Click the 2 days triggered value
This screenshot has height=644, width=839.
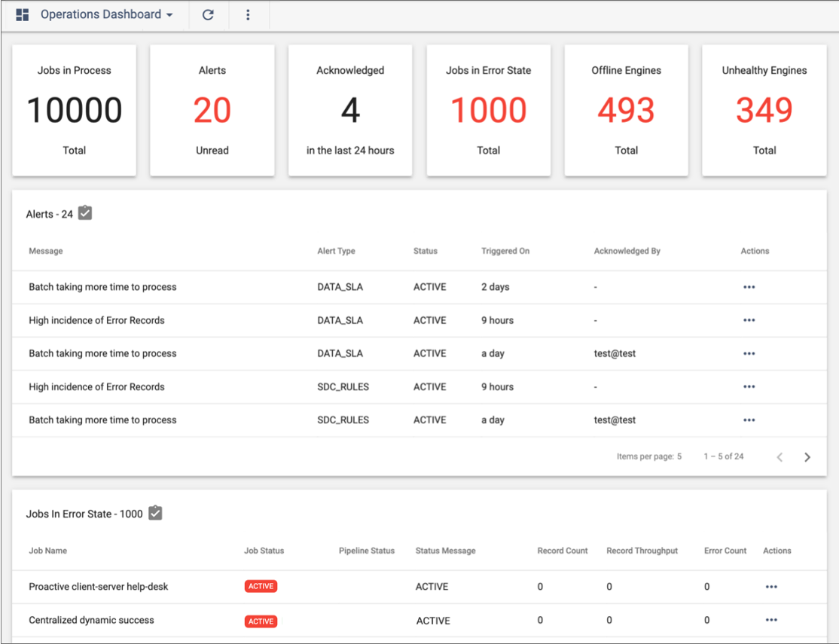[x=495, y=287]
